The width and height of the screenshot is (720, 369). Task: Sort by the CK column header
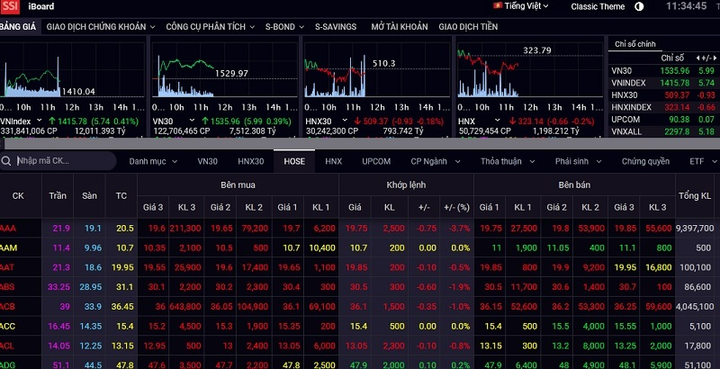coord(18,196)
